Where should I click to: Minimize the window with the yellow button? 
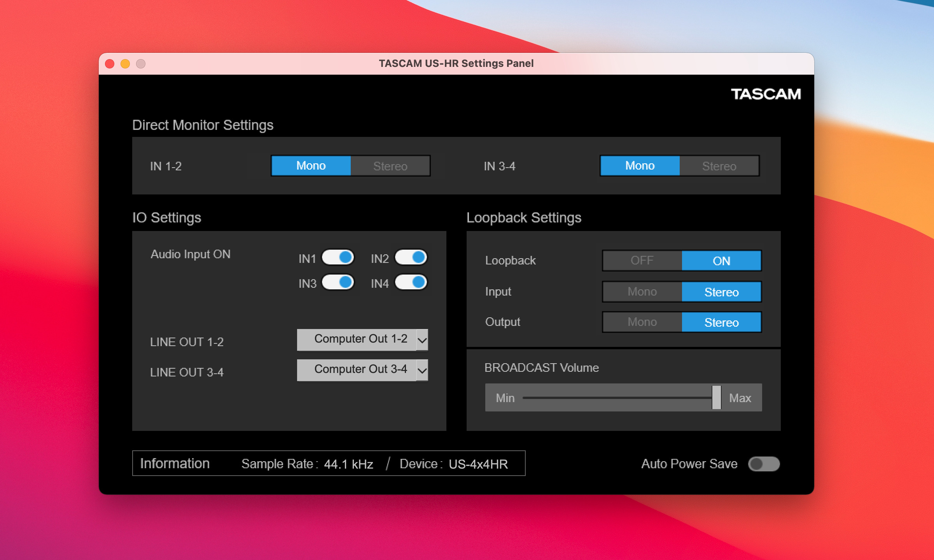125,64
